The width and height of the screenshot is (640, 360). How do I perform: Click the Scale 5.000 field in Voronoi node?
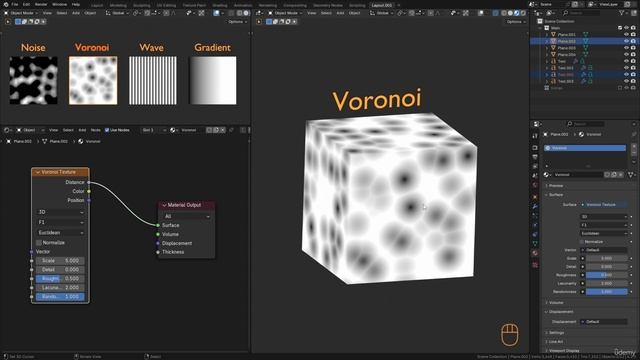pos(60,260)
